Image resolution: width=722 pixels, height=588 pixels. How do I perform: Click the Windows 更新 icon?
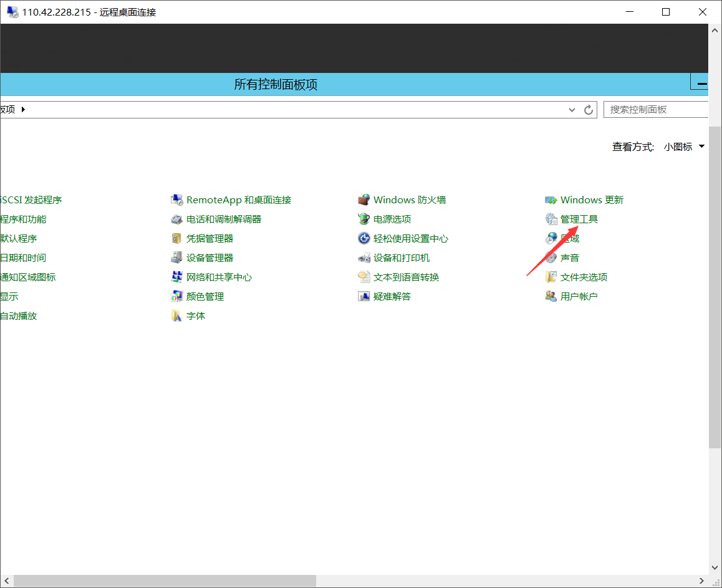[x=551, y=200]
